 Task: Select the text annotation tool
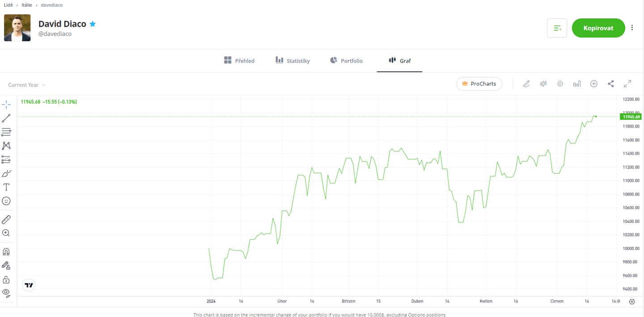point(6,187)
